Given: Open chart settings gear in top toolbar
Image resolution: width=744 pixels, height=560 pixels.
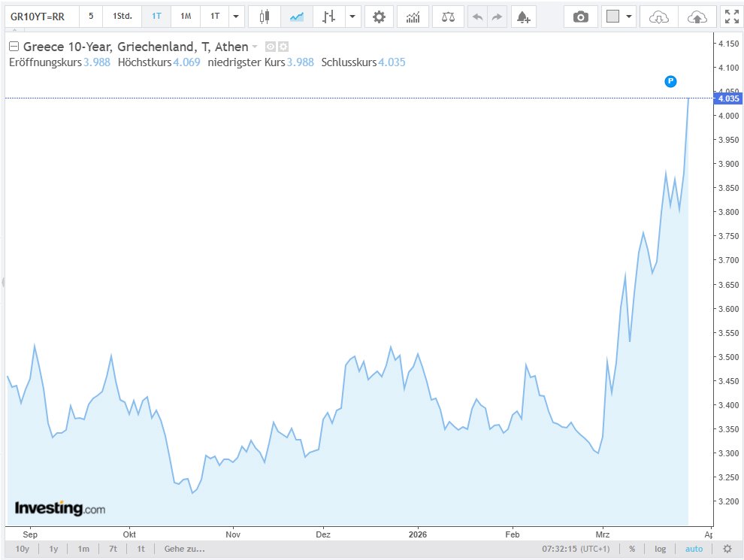Looking at the screenshot, I should (379, 17).
